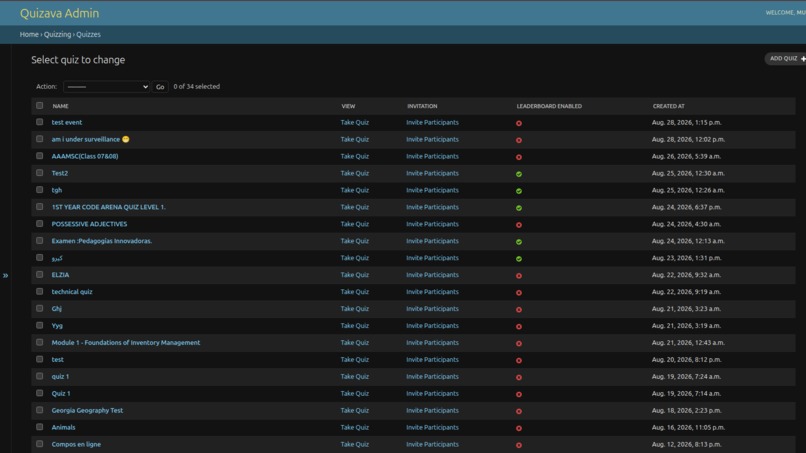Image resolution: width=806 pixels, height=453 pixels.
Task: Expand the sidebar with the double-arrow icon
Action: (x=5, y=276)
